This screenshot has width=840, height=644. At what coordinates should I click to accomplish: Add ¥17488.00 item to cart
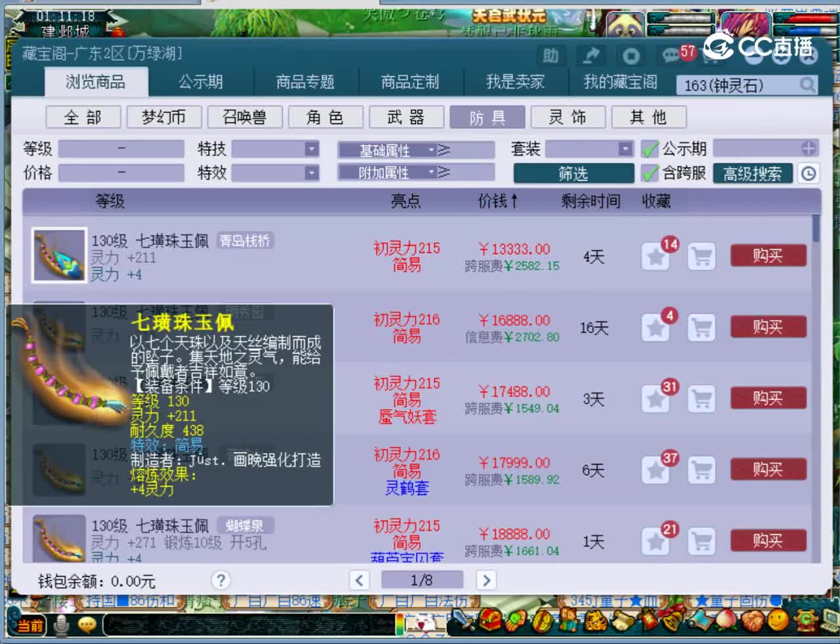pos(702,399)
